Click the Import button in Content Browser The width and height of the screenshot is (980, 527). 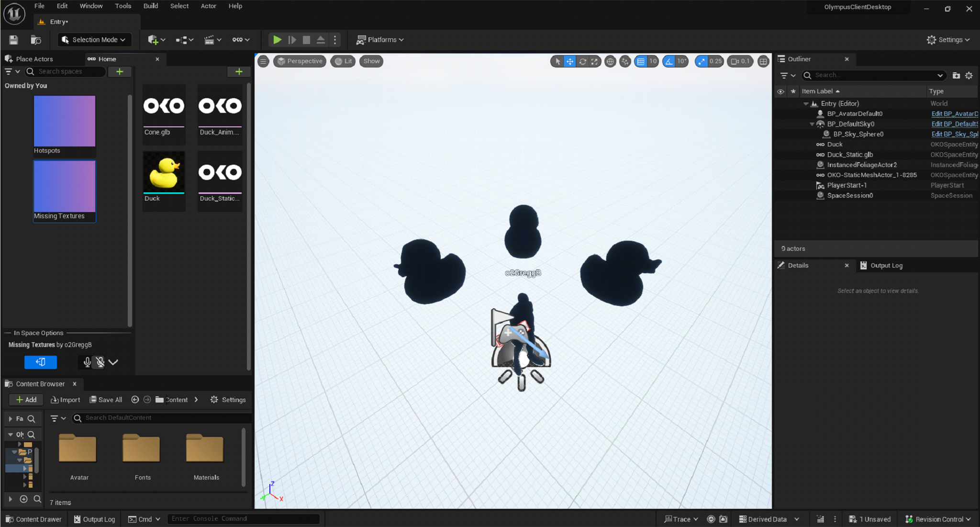pos(66,400)
